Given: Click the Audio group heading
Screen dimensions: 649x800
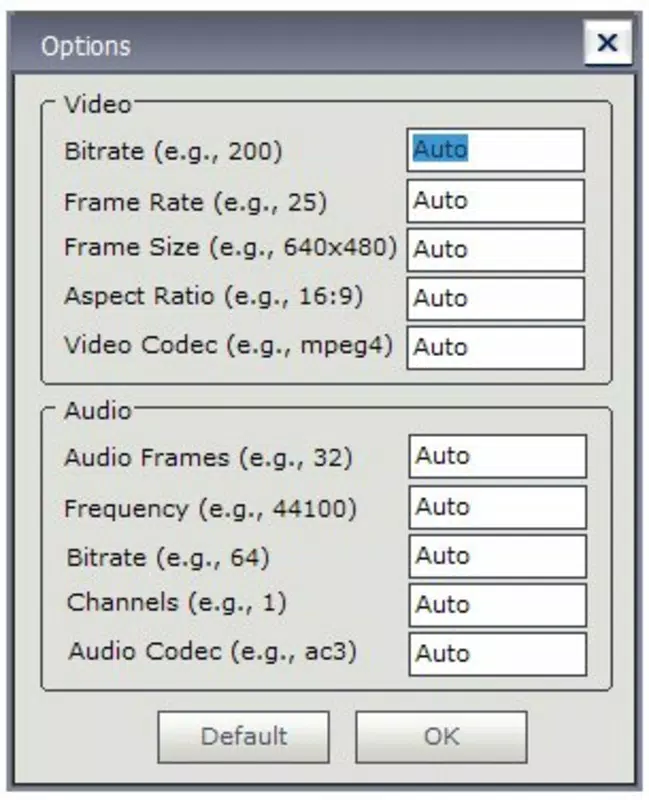Looking at the screenshot, I should click(x=98, y=411).
